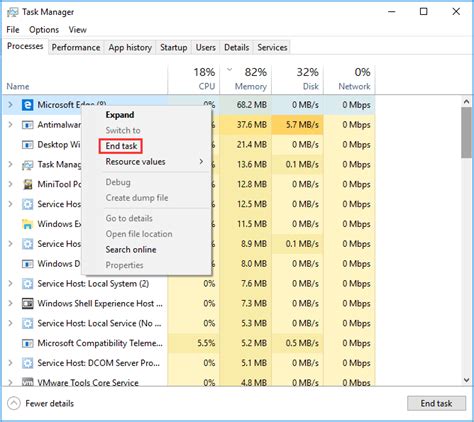474x422 pixels.
Task: Click the scrollbar up arrow
Action: [467, 101]
